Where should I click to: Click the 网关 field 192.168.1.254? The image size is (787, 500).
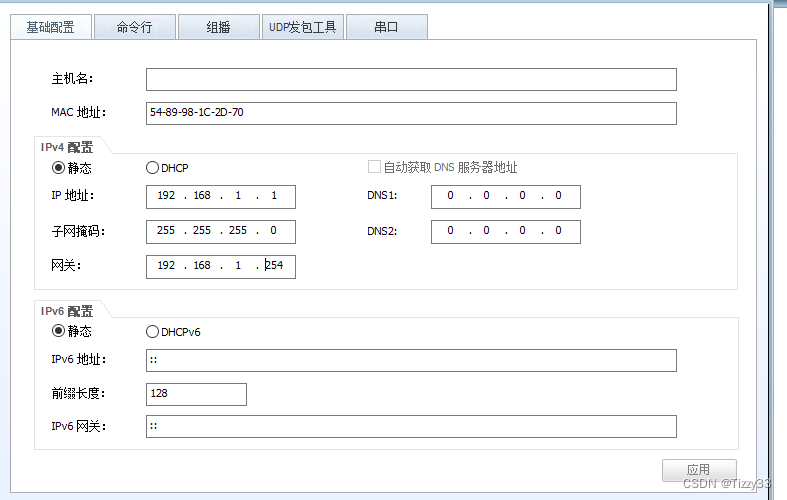pyautogui.click(x=221, y=267)
